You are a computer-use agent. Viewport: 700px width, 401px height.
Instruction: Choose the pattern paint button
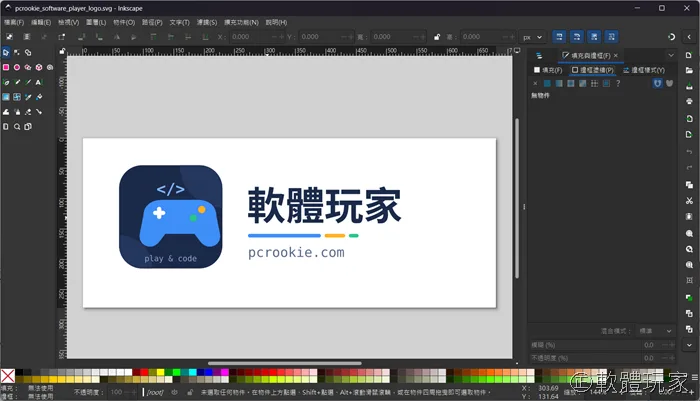pos(594,84)
